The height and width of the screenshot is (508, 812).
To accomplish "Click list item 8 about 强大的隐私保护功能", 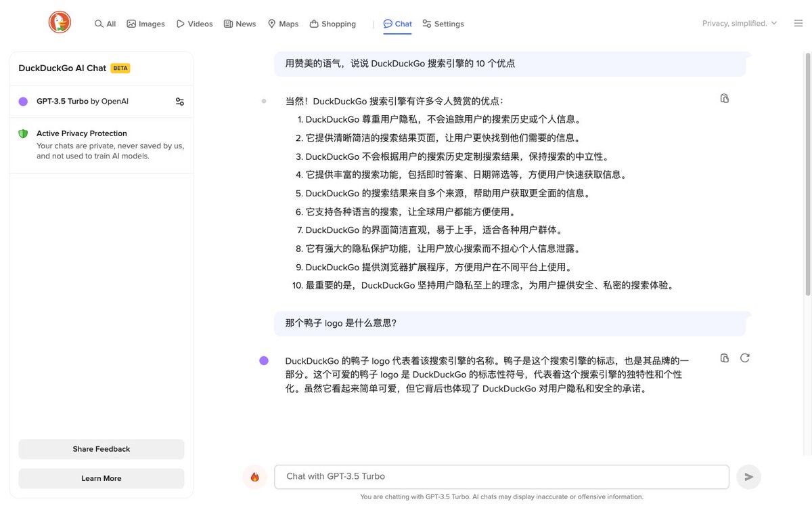I will [x=438, y=249].
